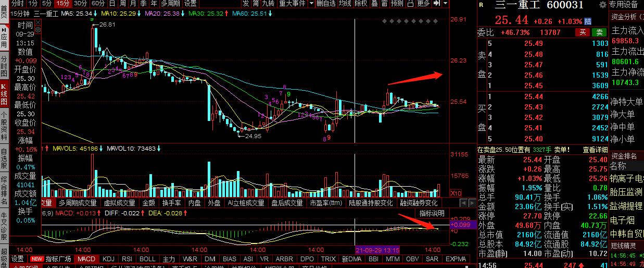
Task: Click buy level 1 price 25.44
Action: [534, 96]
